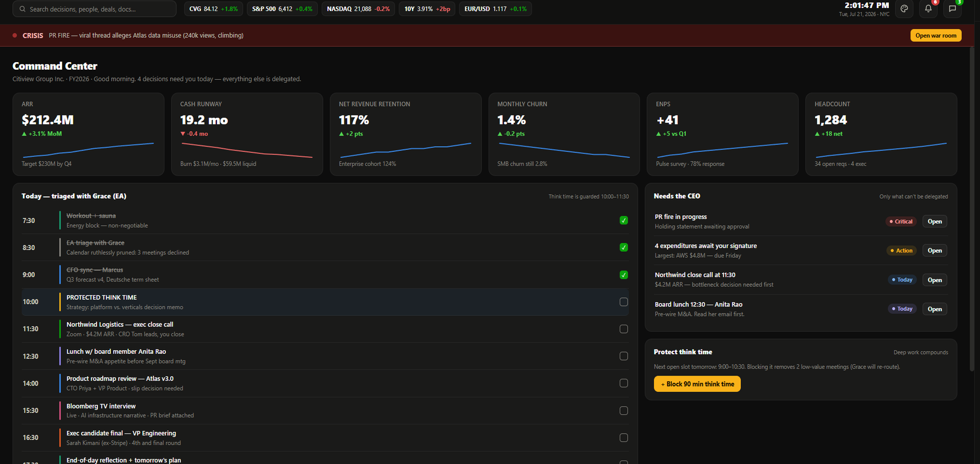Open the S&P 500 ticker chip
980x464 pixels.
coord(282,9)
